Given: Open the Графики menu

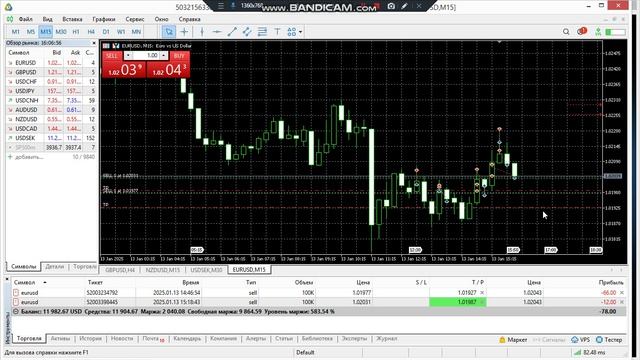Looking at the screenshot, I should click(104, 19).
